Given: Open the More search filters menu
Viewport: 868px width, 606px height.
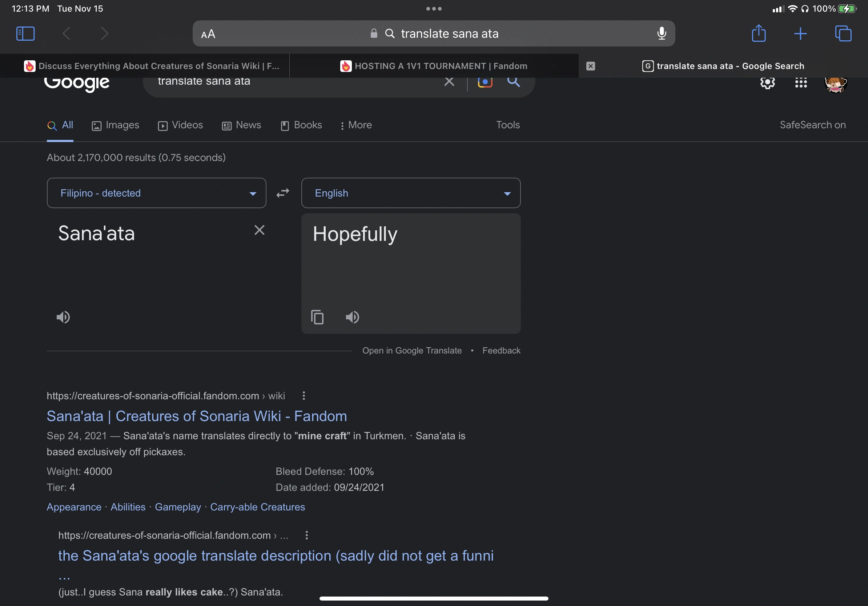Looking at the screenshot, I should click(356, 125).
